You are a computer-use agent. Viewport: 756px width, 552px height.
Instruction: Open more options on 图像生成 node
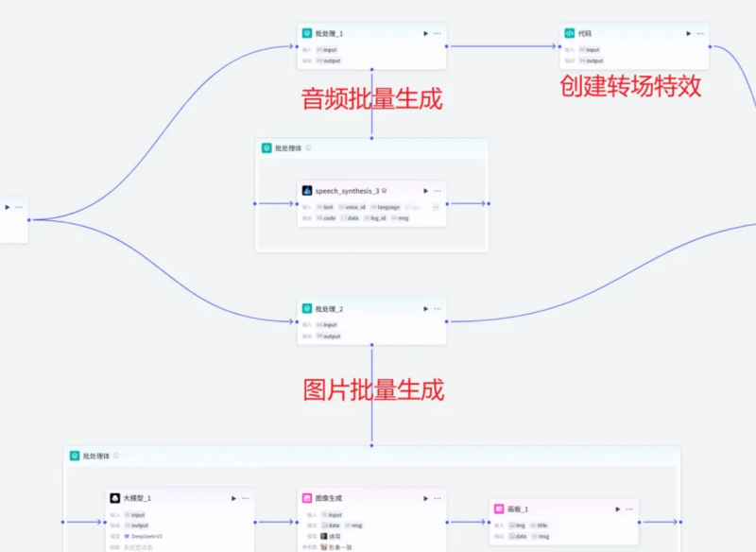coord(438,498)
